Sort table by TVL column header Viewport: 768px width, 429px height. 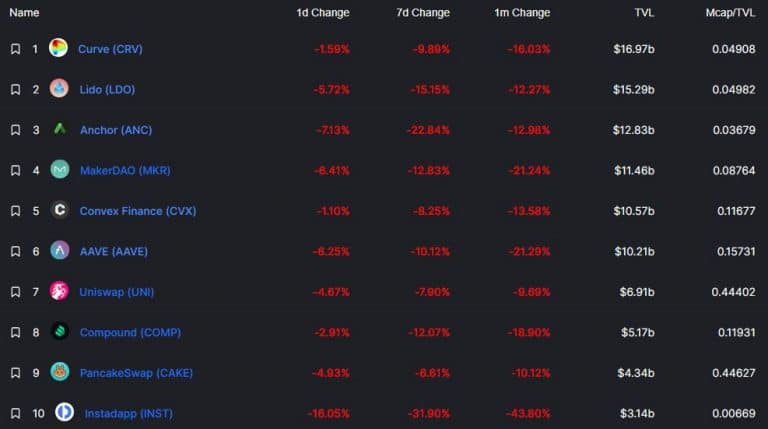(644, 13)
